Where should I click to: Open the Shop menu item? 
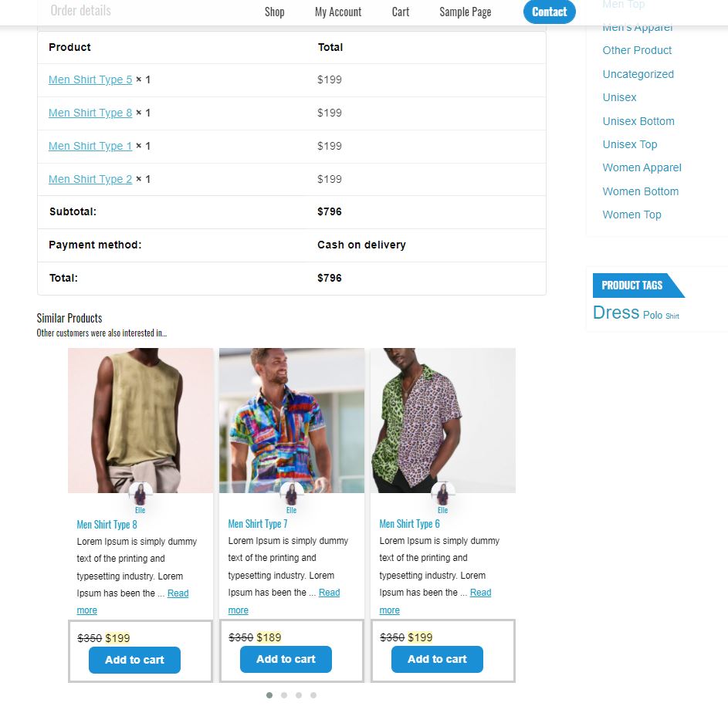pyautogui.click(x=274, y=12)
